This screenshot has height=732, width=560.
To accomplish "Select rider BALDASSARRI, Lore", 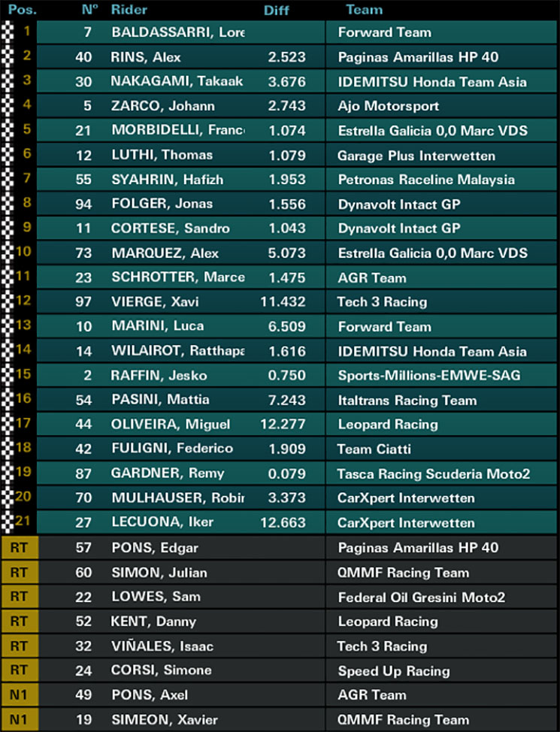I will point(178,32).
